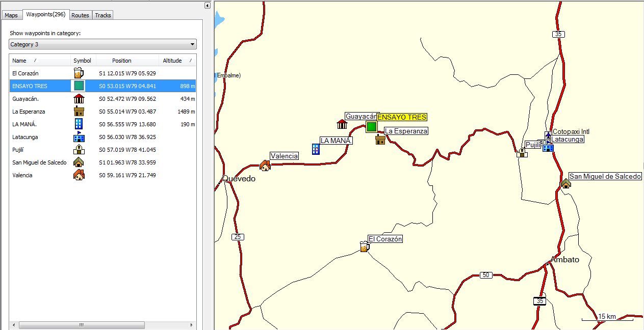Image resolution: width=644 pixels, height=330 pixels.
Task: Click the LA MANÁ building icon on map
Action: (316, 149)
